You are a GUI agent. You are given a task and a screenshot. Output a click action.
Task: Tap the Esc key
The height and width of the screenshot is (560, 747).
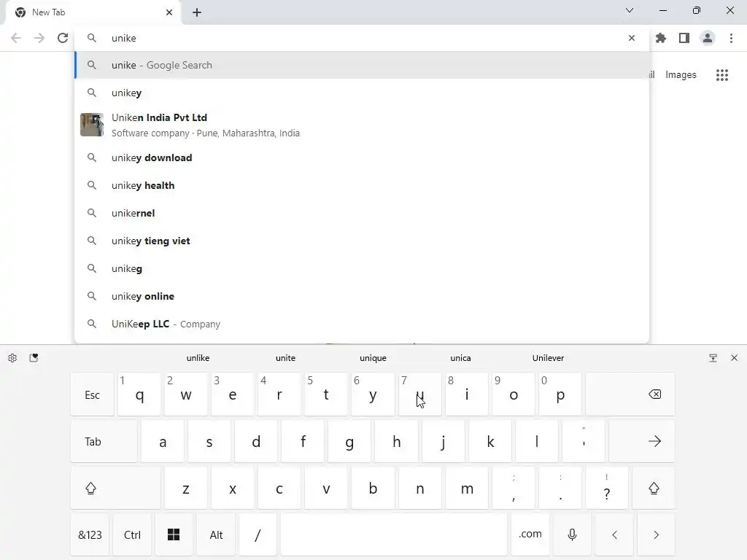point(93,394)
